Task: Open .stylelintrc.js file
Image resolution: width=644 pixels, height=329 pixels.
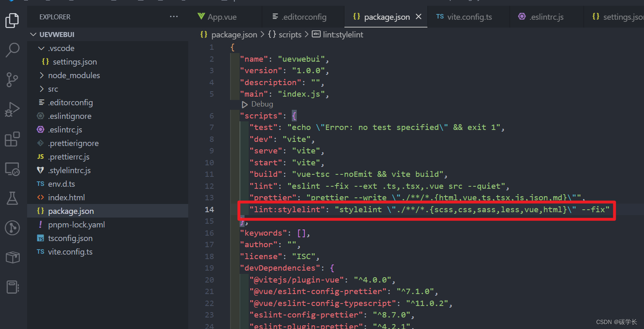Action: coord(108,170)
